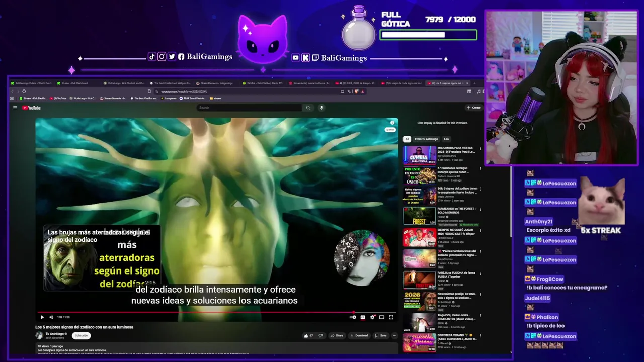Switch to the 'Stream - Kick Dashboard' browser tab
The height and width of the screenshot is (362, 644).
[75, 83]
